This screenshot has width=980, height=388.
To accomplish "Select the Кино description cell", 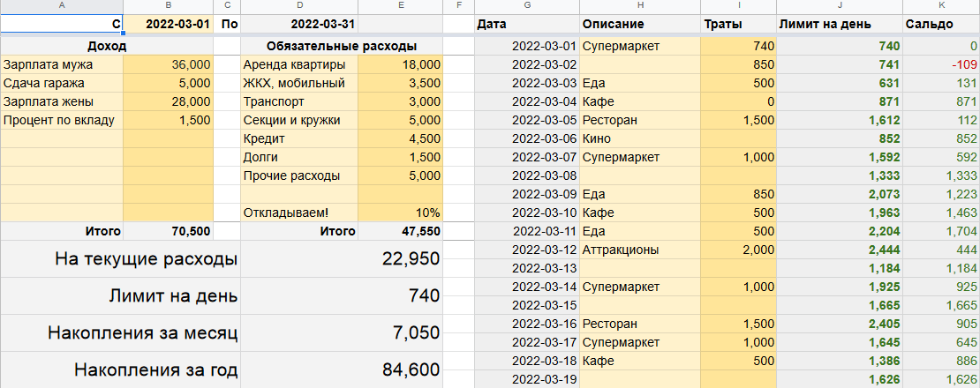I will coord(640,138).
